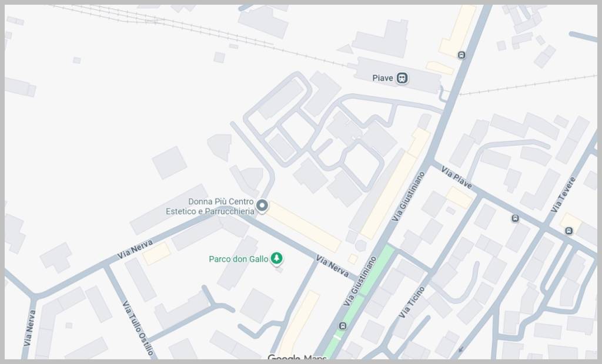Click bus stop icon beside the green strip

[x=343, y=326]
